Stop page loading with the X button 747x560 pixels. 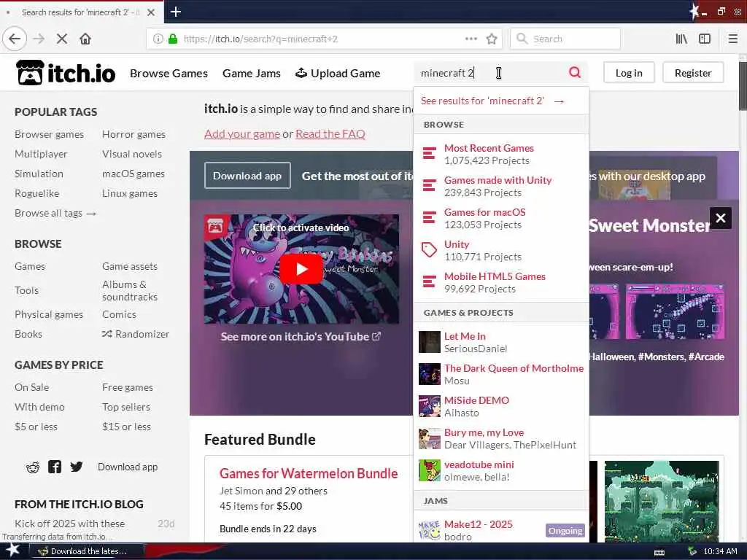[x=62, y=39]
